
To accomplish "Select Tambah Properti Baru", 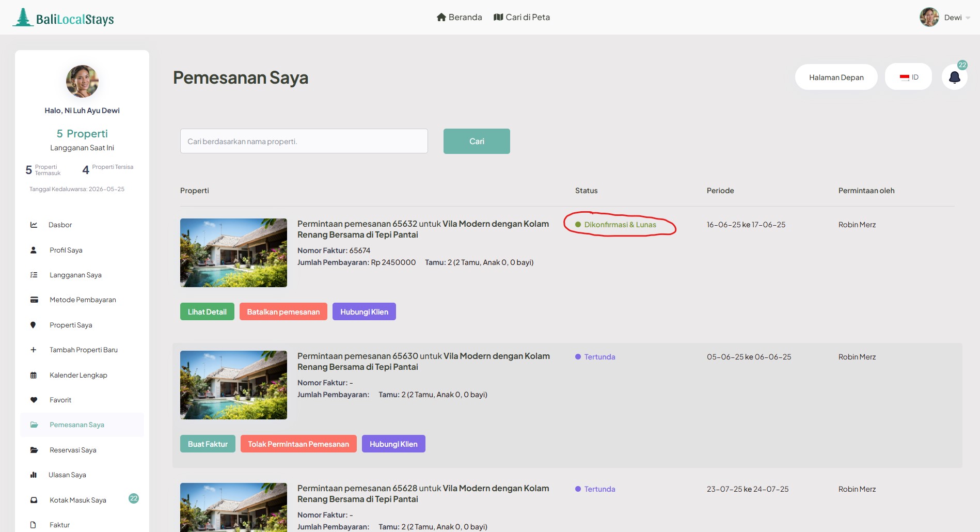I will (84, 350).
